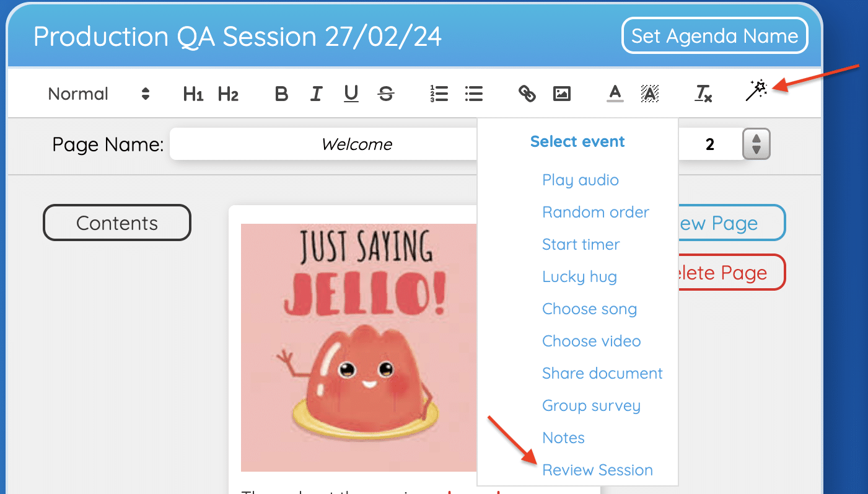Insert an image into page
The width and height of the screenshot is (868, 494).
561,94
